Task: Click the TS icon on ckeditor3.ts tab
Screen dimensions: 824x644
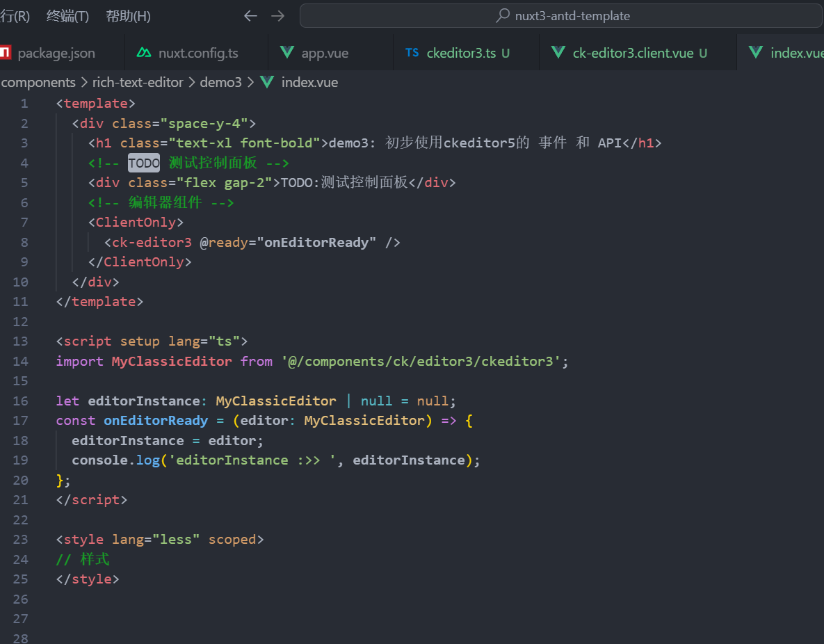Action: click(412, 53)
